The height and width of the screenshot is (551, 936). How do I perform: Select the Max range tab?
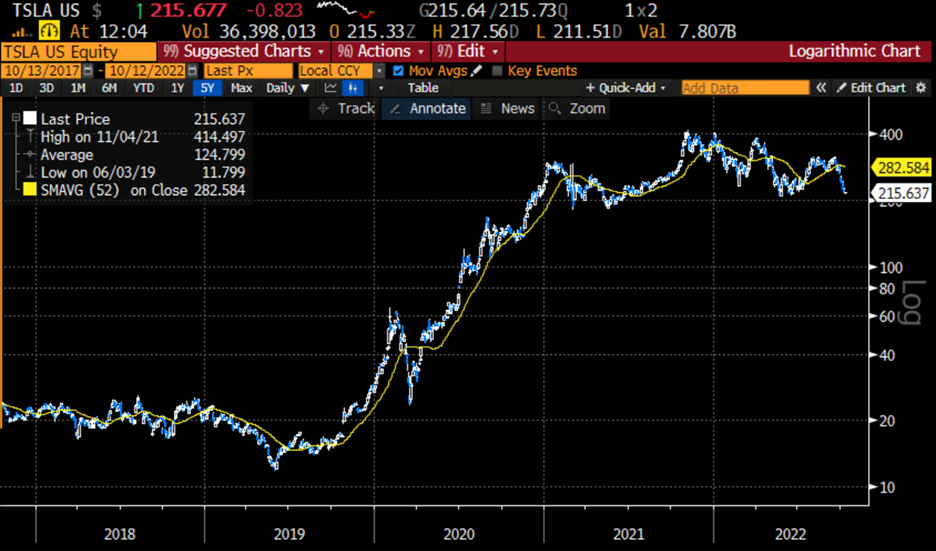241,88
